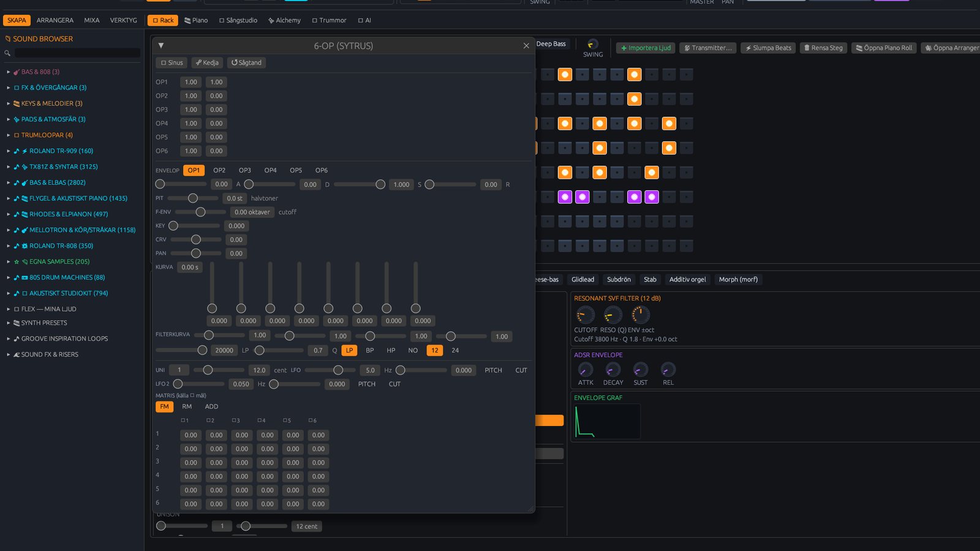The height and width of the screenshot is (551, 980).
Task: Click the lightning icon beside ROLAND TR-909
Action: point(24,151)
